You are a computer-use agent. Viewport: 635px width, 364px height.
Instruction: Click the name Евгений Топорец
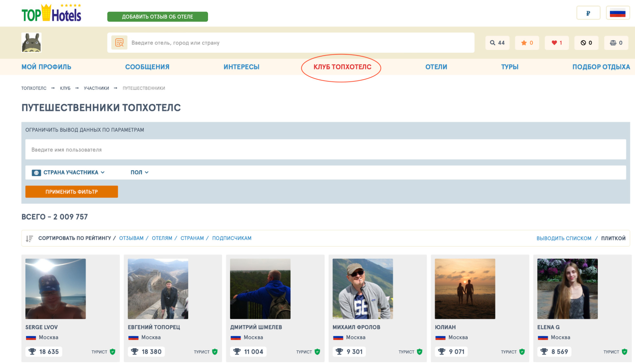click(x=154, y=327)
